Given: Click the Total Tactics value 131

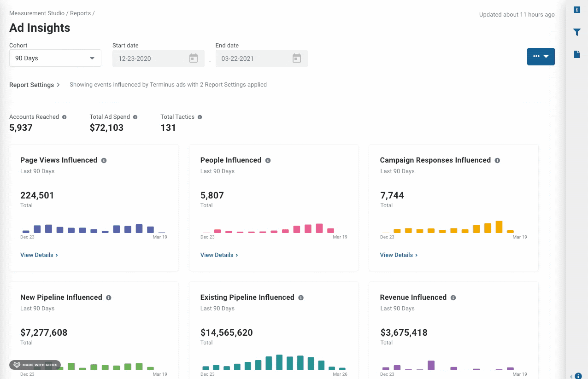Looking at the screenshot, I should tap(168, 128).
